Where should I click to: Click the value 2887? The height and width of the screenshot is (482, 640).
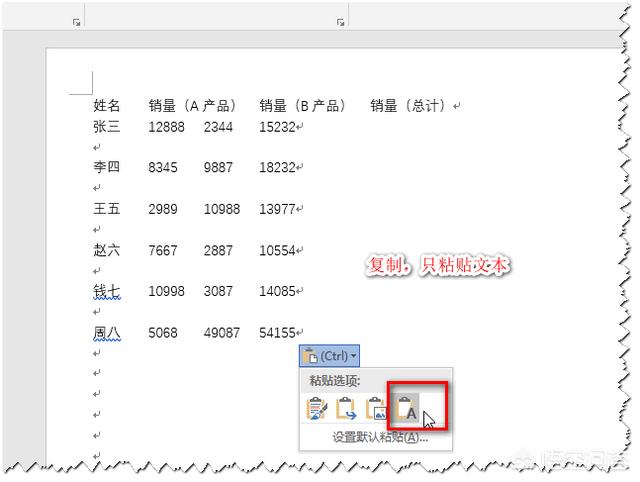[x=218, y=250]
